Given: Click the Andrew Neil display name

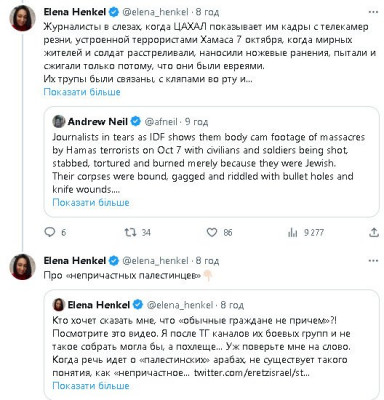Looking at the screenshot, I should (x=98, y=121).
